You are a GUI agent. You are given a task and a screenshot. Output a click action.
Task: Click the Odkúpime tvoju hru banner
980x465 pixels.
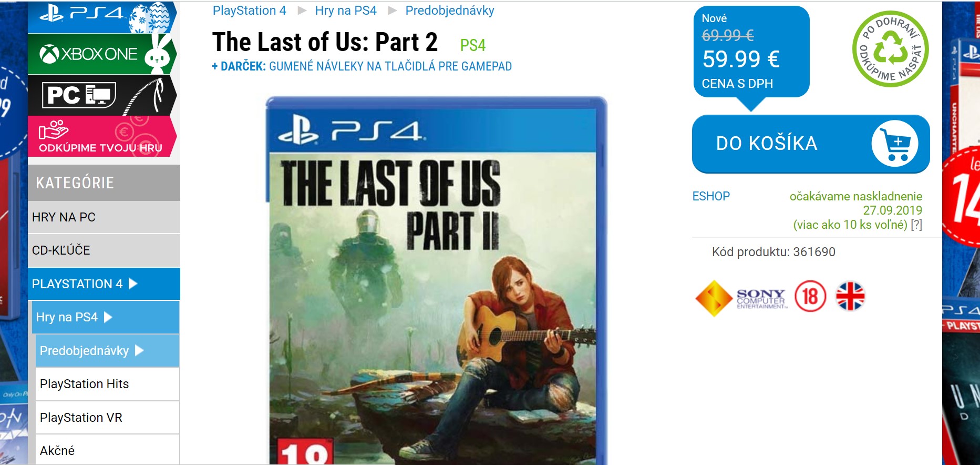(x=102, y=137)
